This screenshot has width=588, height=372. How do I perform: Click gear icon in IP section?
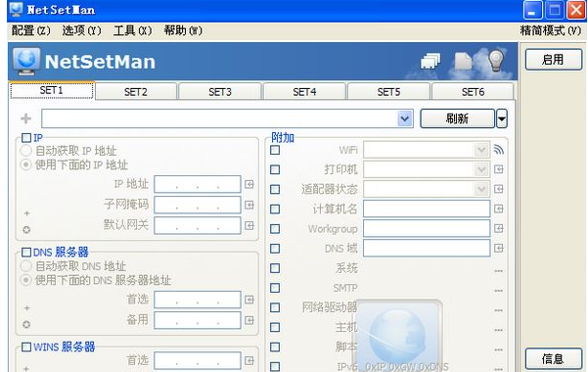click(26, 230)
